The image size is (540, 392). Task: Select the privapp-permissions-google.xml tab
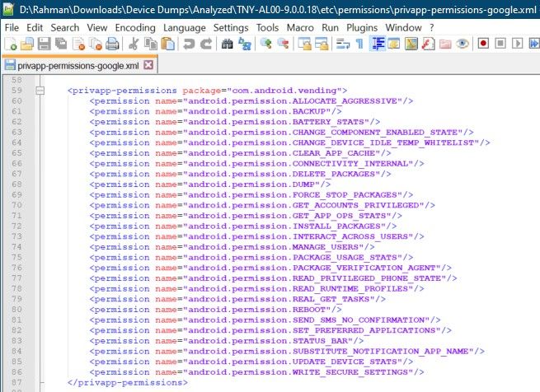pyautogui.click(x=78, y=65)
